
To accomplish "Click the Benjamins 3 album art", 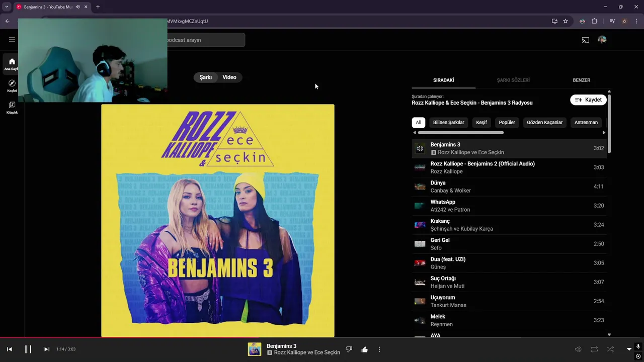I will click(218, 221).
